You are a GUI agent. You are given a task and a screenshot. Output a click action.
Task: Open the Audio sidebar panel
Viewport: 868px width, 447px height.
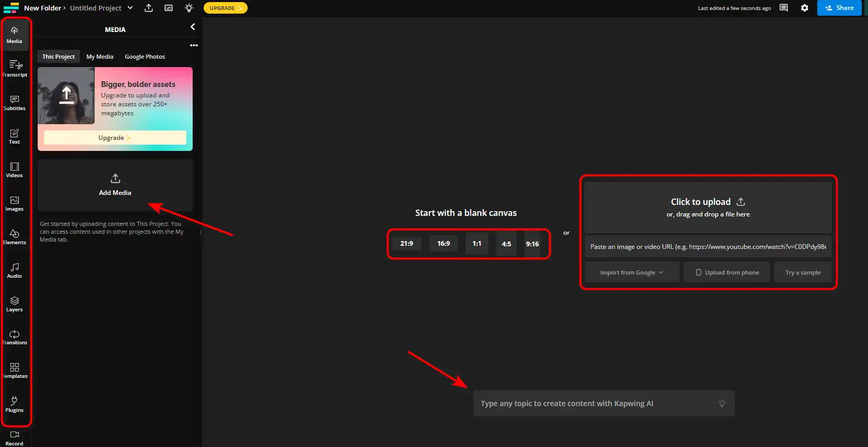pos(14,270)
